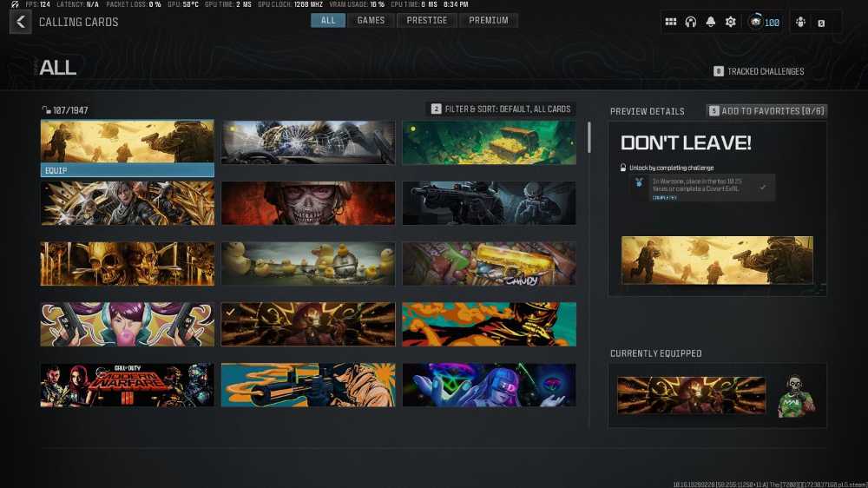Select the dark soldiers aiming rifles card
868x488 pixels.
tap(490, 203)
